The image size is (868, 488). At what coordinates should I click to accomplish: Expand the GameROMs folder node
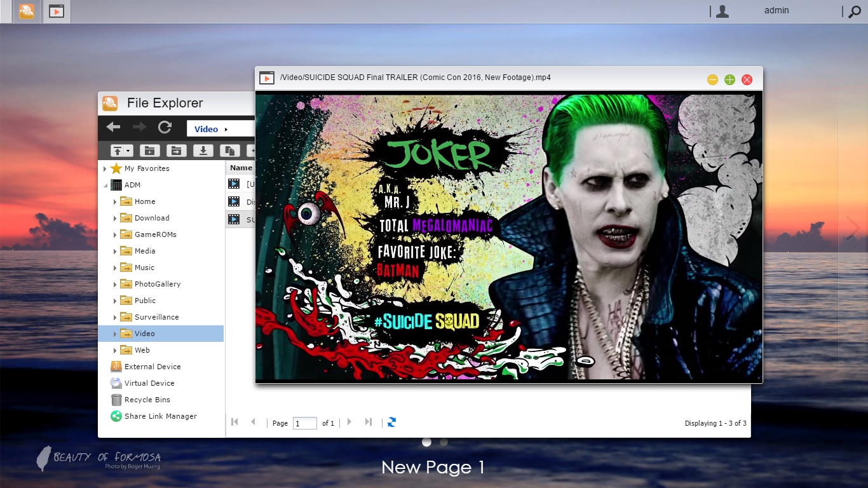click(x=115, y=234)
